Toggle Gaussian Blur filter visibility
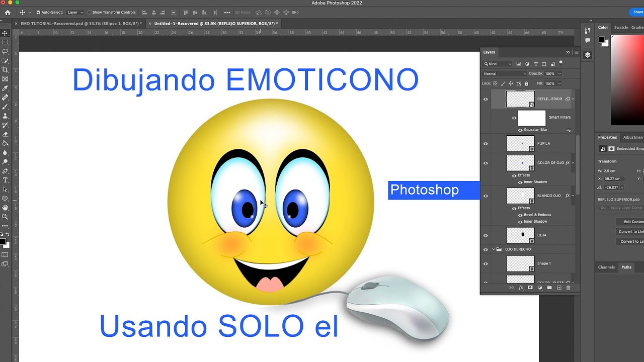644x362 pixels. click(x=520, y=130)
